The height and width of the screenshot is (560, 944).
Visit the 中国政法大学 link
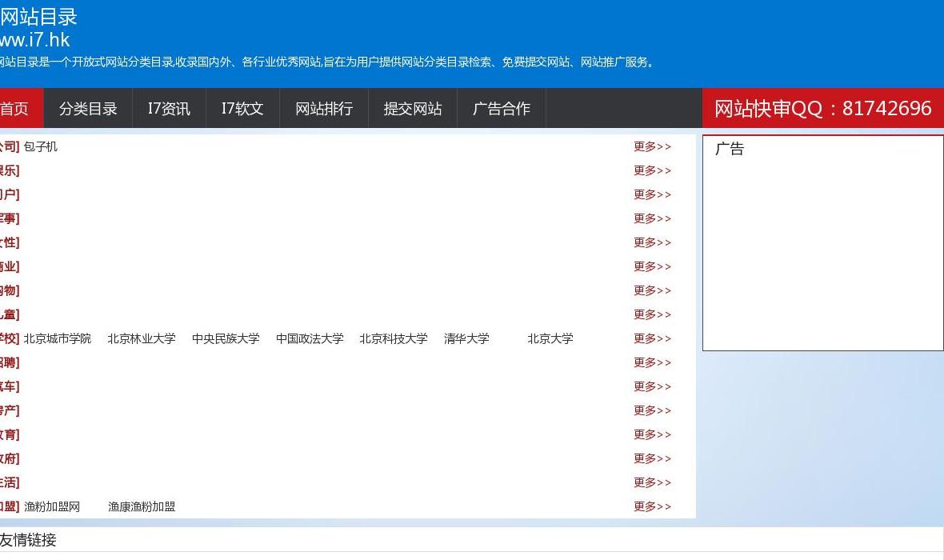(310, 339)
